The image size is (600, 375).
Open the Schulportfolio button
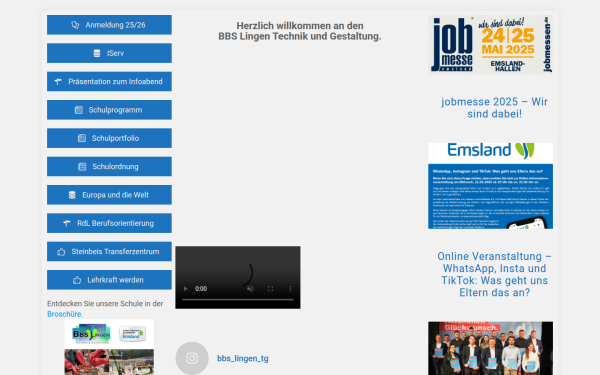[109, 138]
